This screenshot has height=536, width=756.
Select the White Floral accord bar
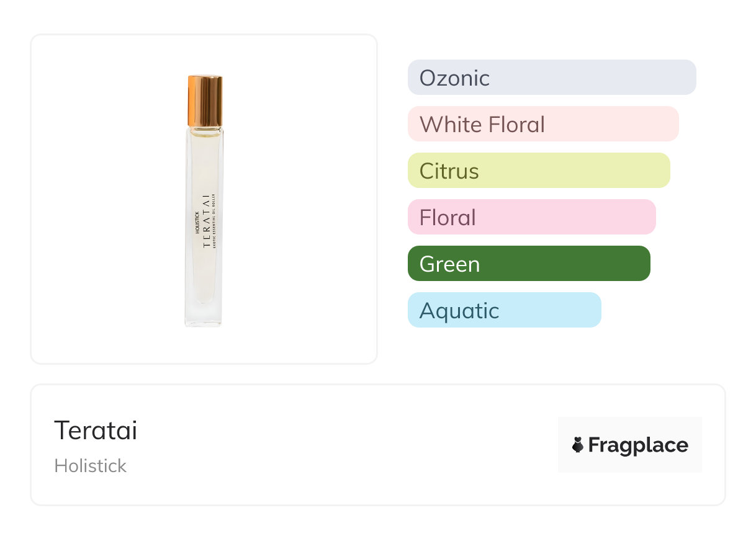(x=543, y=124)
